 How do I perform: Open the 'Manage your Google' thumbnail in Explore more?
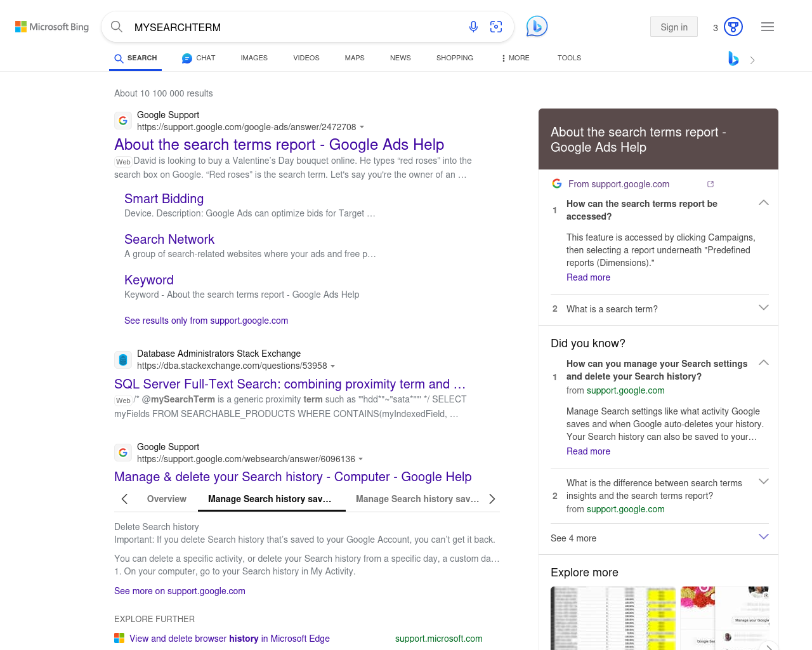(x=724, y=618)
